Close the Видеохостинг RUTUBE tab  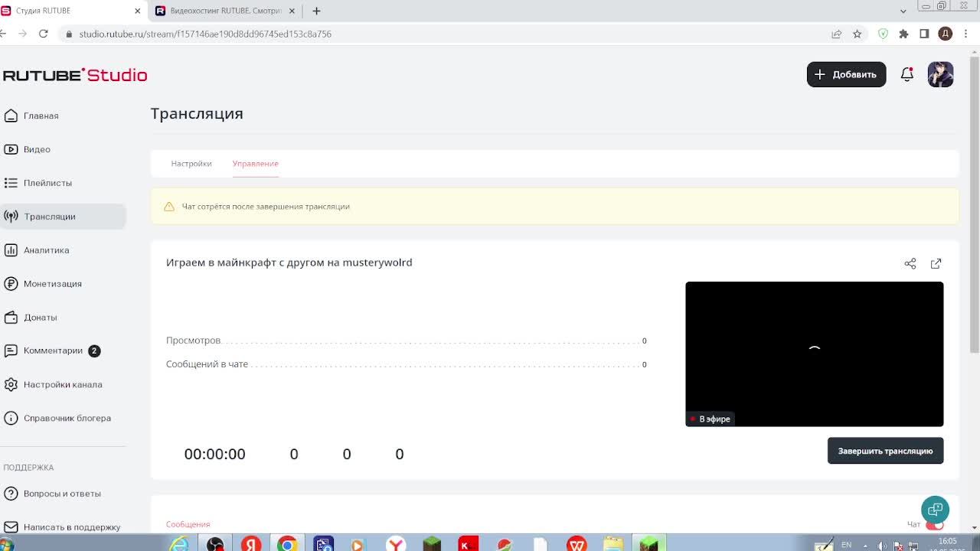pos(292,11)
